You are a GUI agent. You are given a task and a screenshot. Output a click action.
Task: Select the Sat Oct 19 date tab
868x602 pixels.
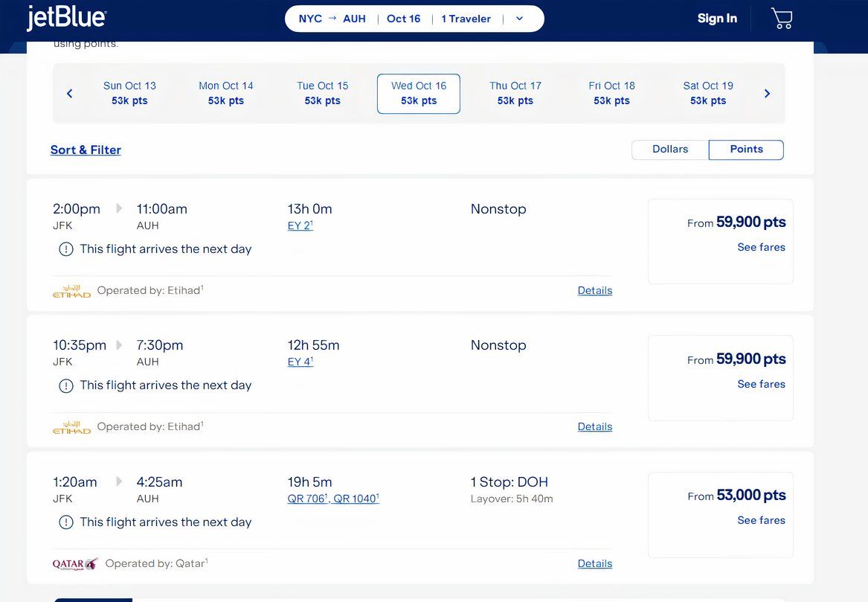pos(707,93)
